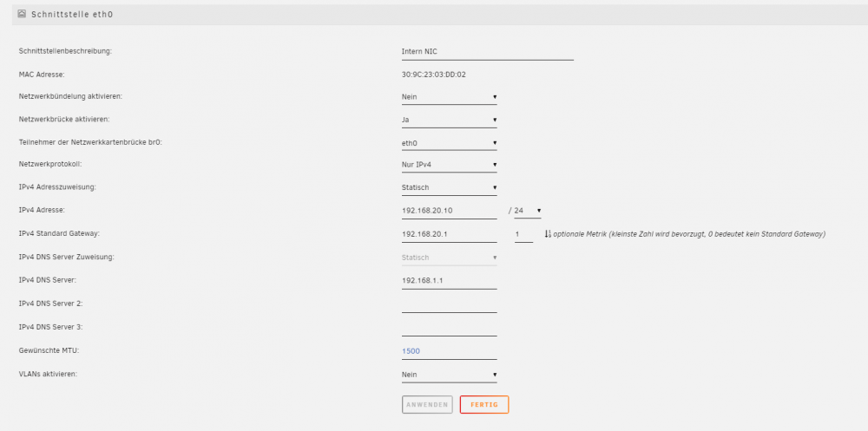Click the optionale Metrik hint text
The image size is (868, 431).
[x=689, y=234]
